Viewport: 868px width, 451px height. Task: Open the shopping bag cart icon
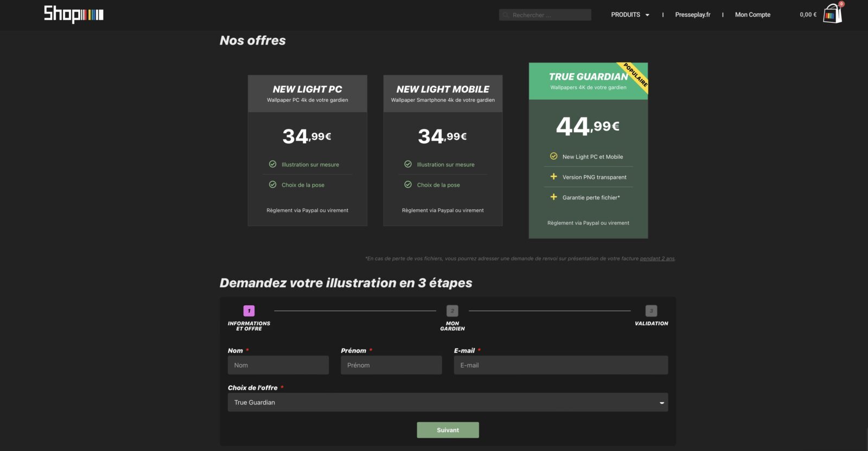(x=833, y=14)
